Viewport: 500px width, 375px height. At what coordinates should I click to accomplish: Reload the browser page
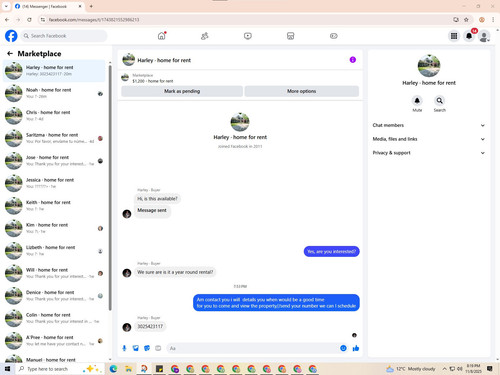(29, 20)
